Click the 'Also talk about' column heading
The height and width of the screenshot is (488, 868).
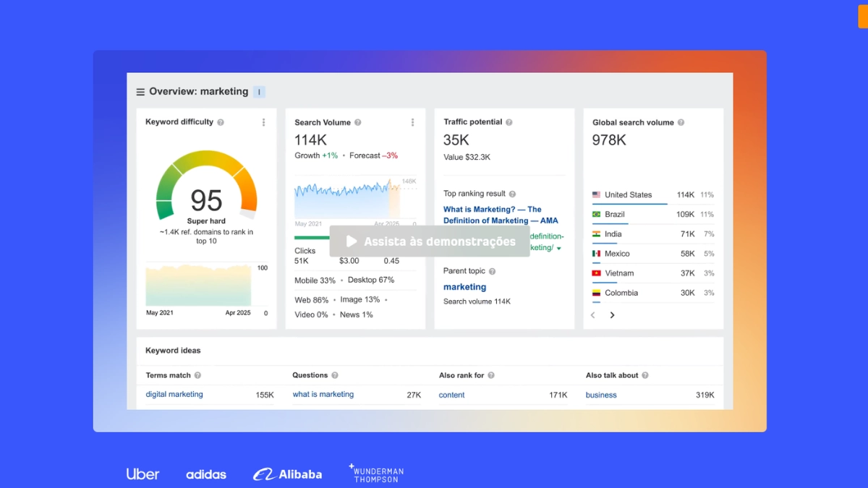[x=612, y=375]
